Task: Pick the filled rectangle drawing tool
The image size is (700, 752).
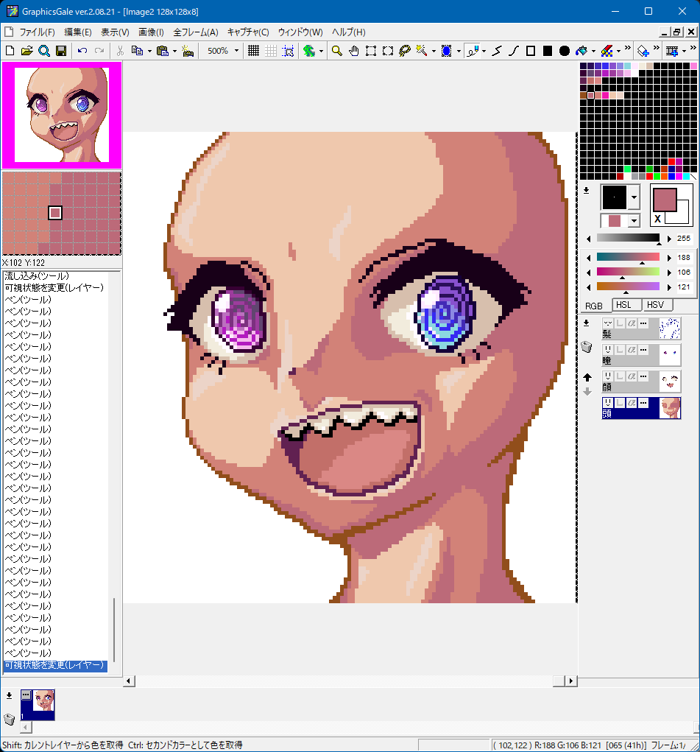Action: [x=548, y=51]
